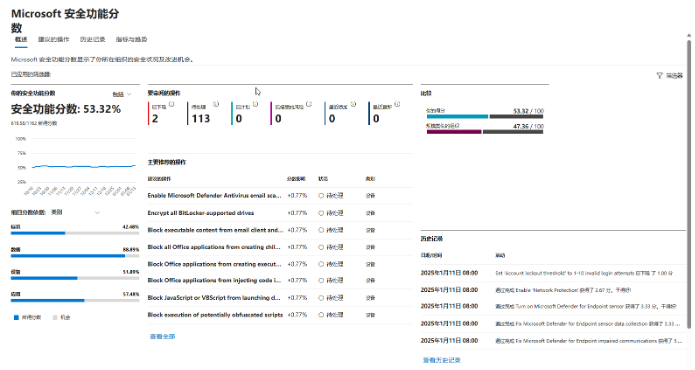This screenshot has height=370, width=695.
Task: Click info icon on the teal-bar stat
Action: coord(255,104)
